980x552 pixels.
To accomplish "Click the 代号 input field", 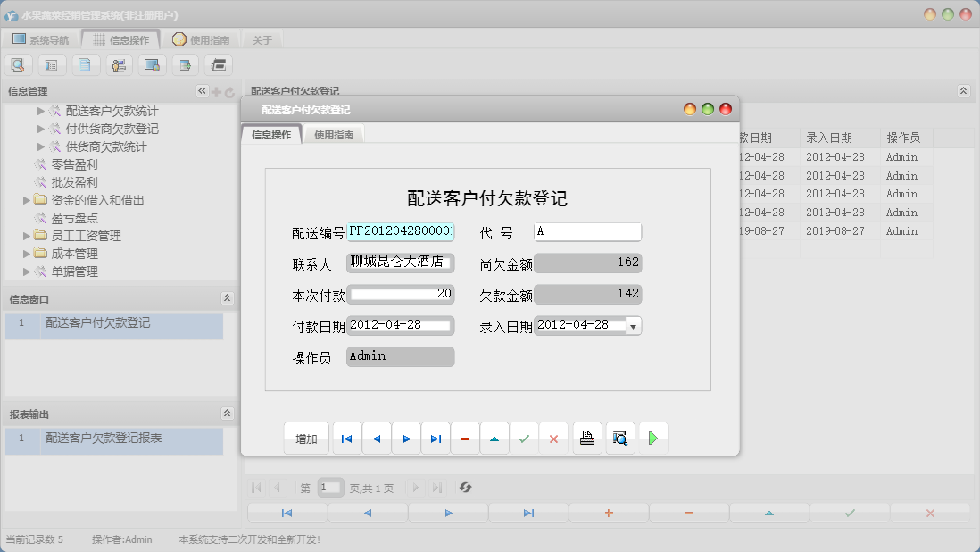I will tap(587, 232).
